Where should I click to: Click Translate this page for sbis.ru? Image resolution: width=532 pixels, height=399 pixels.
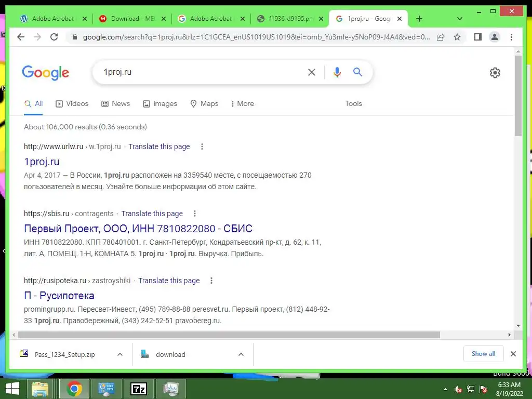(152, 214)
